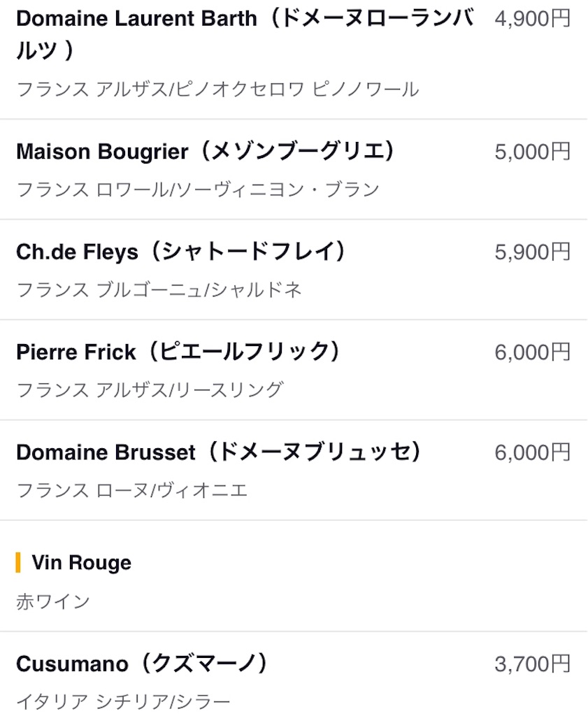Click the Vin Rouge section heading
The image size is (588, 716).
tap(82, 563)
